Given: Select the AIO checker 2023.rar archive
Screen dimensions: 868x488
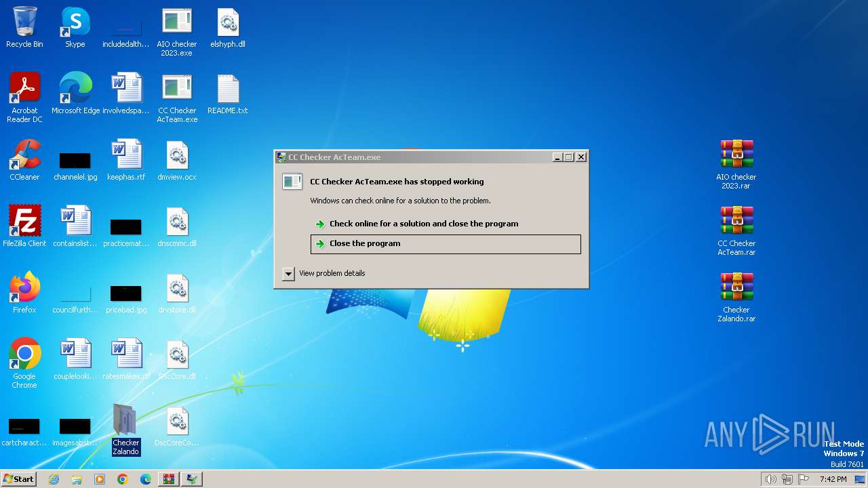Looking at the screenshot, I should [736, 165].
